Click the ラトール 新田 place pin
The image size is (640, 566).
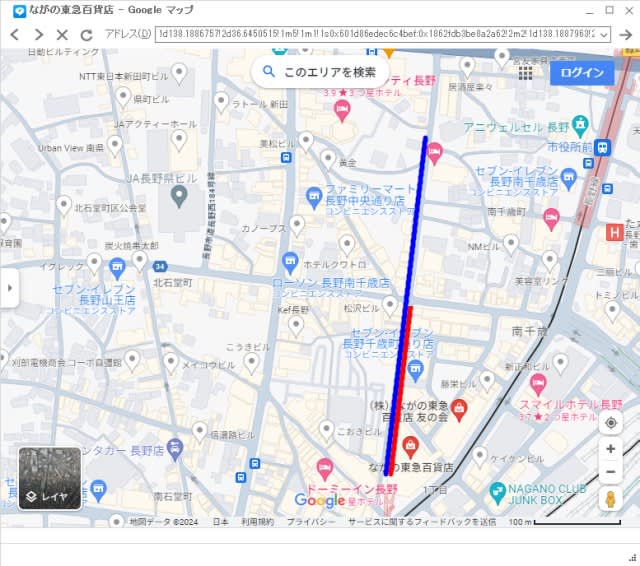pyautogui.click(x=221, y=102)
